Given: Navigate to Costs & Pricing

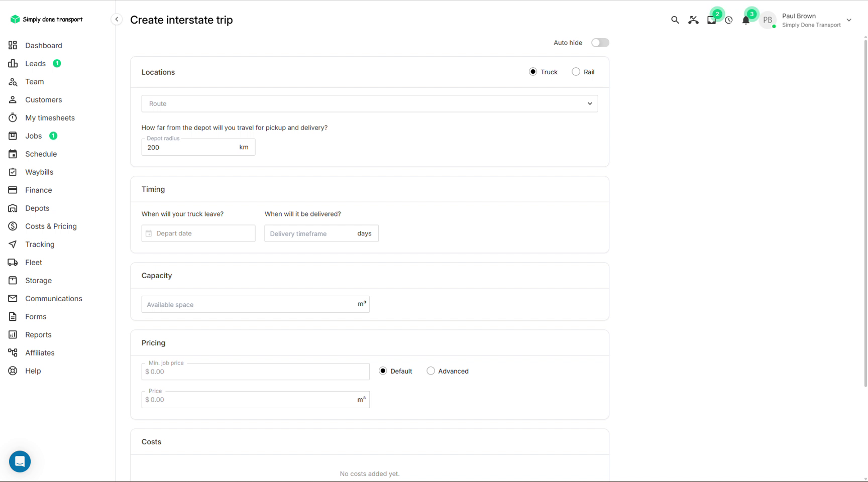Looking at the screenshot, I should tap(51, 226).
